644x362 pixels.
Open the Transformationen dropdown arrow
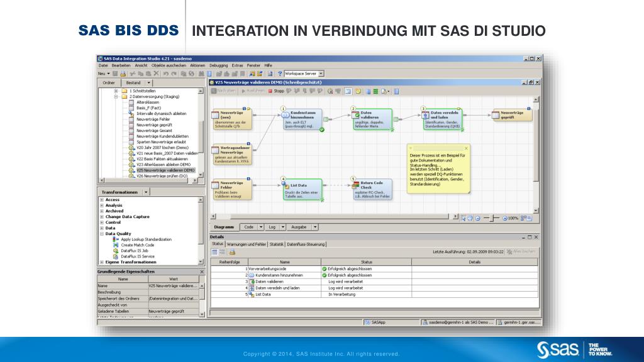(x=146, y=192)
